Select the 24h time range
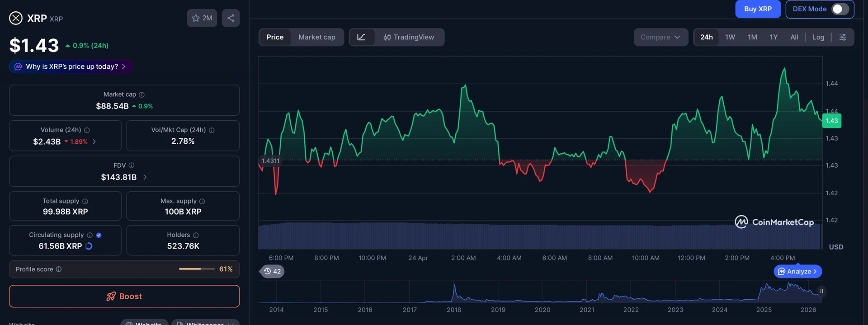This screenshot has height=325, width=868. point(707,37)
